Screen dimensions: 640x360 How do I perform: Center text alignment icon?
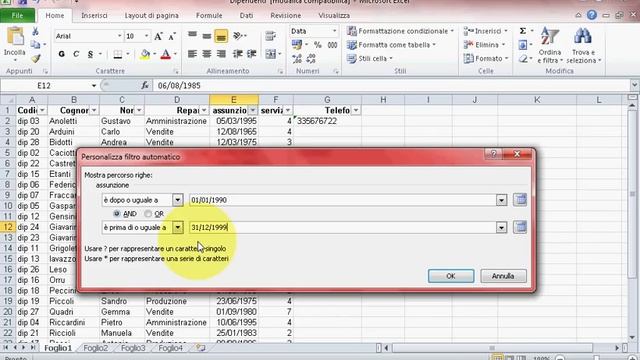207,54
